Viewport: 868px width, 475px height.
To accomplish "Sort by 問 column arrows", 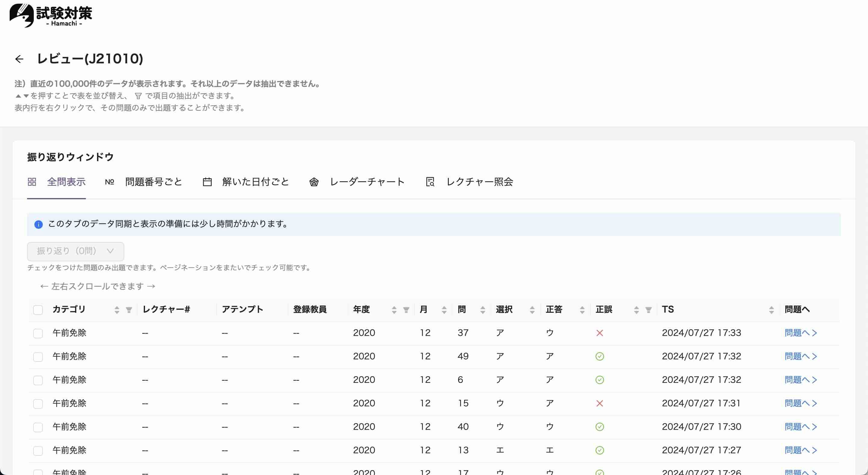I will coord(483,310).
